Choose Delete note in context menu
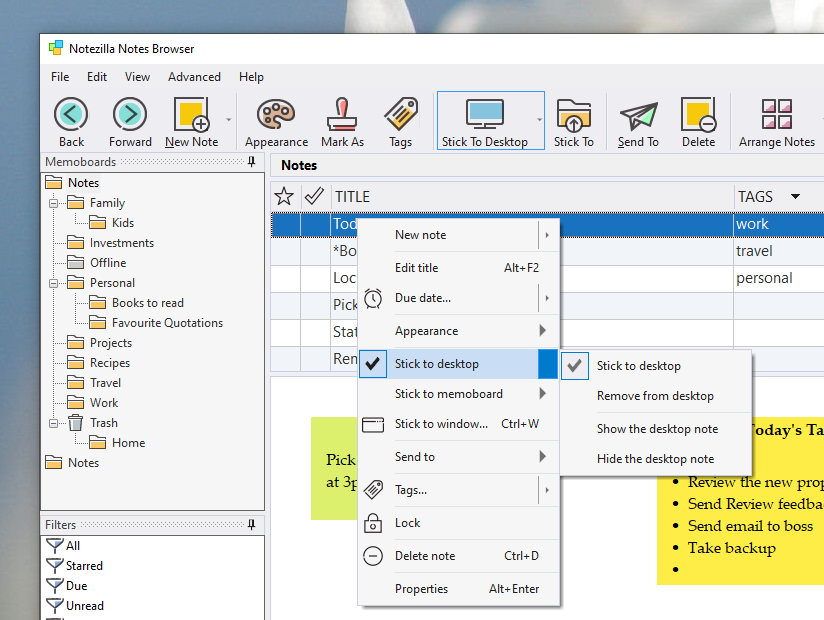 (458, 556)
